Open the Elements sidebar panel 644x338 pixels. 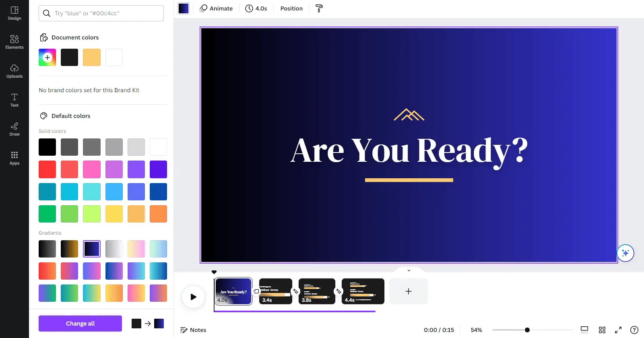coord(14,42)
